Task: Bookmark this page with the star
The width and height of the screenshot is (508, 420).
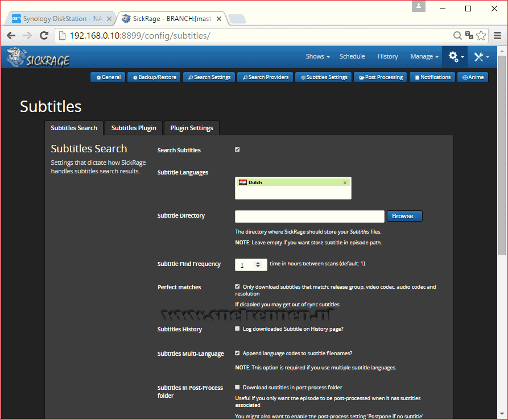Action: (481, 35)
